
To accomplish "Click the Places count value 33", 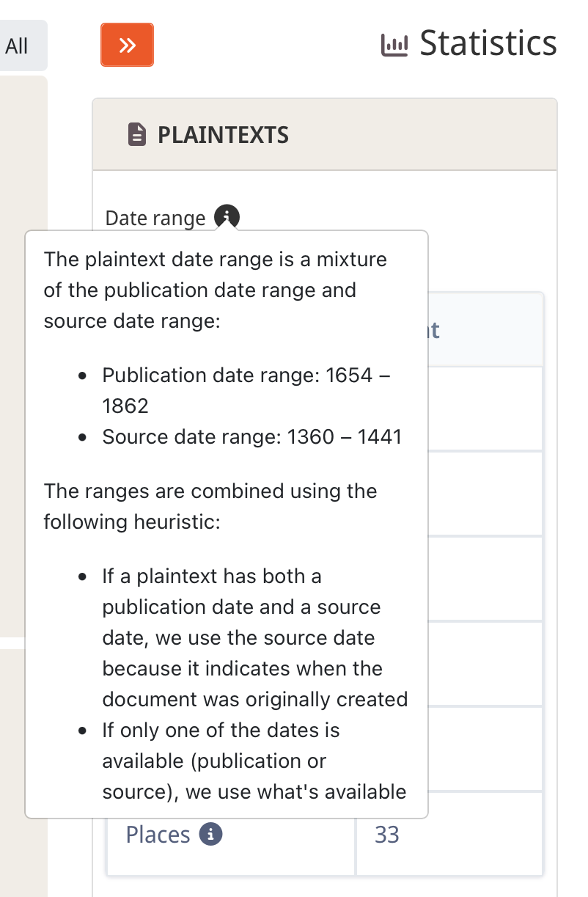I will [386, 835].
